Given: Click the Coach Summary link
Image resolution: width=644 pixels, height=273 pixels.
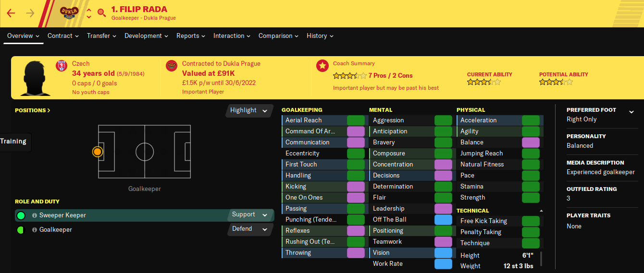Looking at the screenshot, I should 354,63.
